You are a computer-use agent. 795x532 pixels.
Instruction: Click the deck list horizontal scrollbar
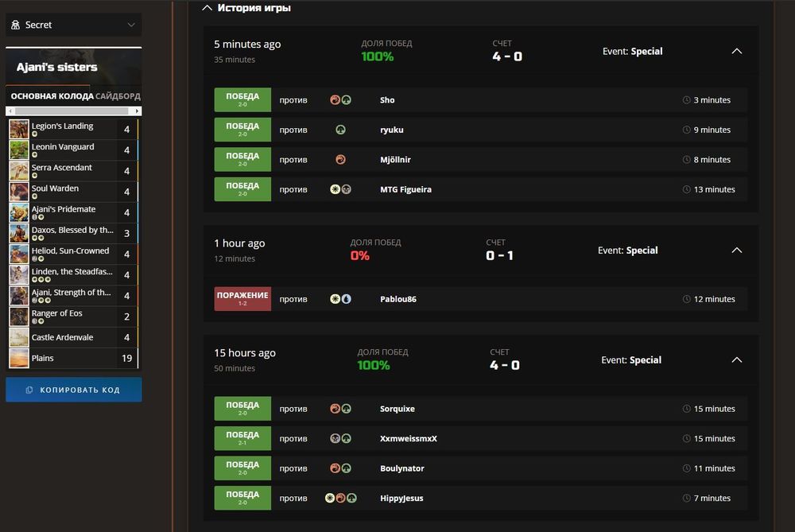coord(73,111)
